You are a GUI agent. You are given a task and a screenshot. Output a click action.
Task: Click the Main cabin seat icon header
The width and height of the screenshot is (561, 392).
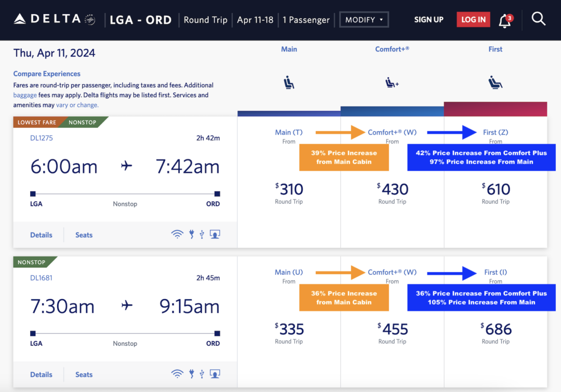pos(289,82)
